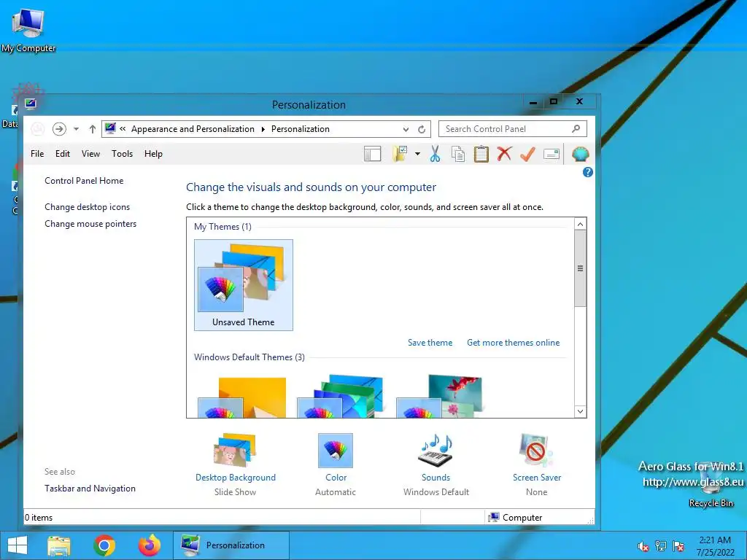Viewport: 747px width, 560px height.
Task: Click the Action Center flag icon
Action: click(x=678, y=546)
